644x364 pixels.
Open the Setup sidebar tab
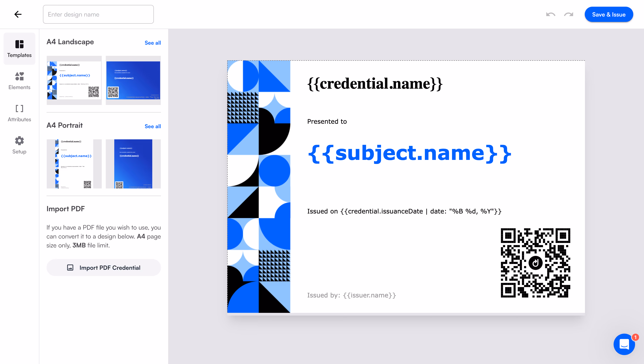coord(19,145)
